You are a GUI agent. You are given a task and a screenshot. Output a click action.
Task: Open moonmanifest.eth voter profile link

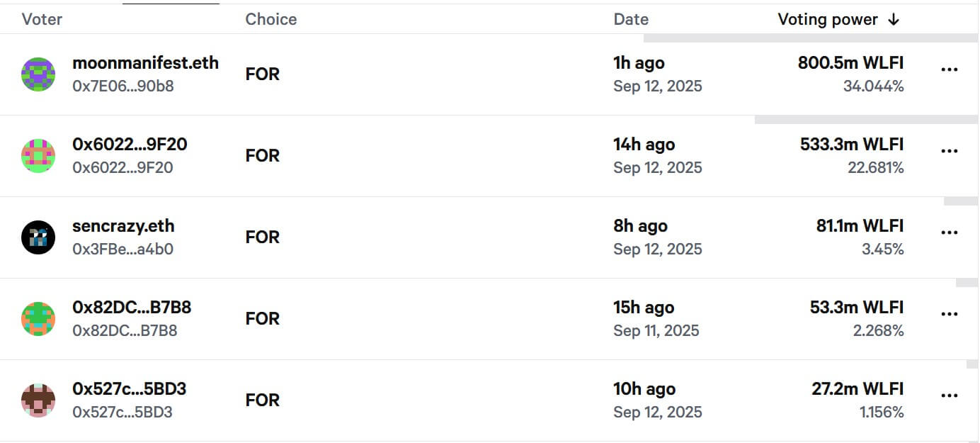145,63
